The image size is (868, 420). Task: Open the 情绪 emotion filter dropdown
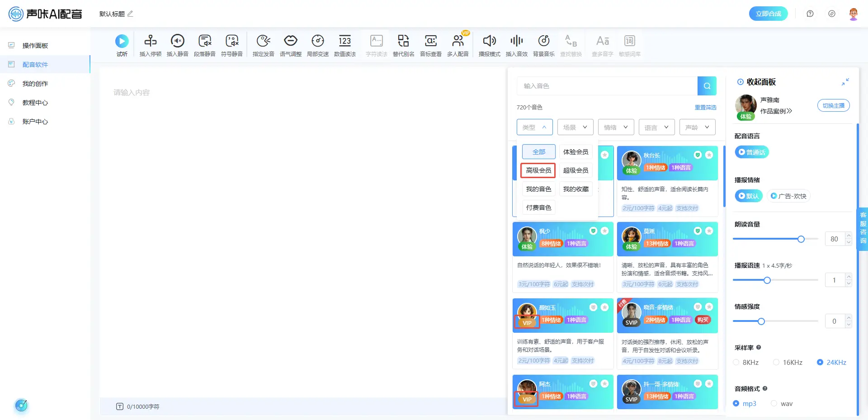coord(616,127)
